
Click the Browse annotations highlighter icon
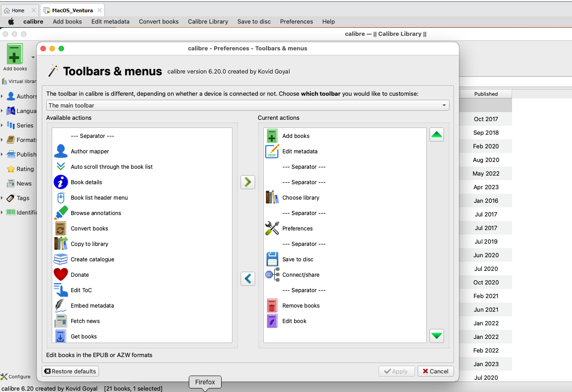point(61,213)
